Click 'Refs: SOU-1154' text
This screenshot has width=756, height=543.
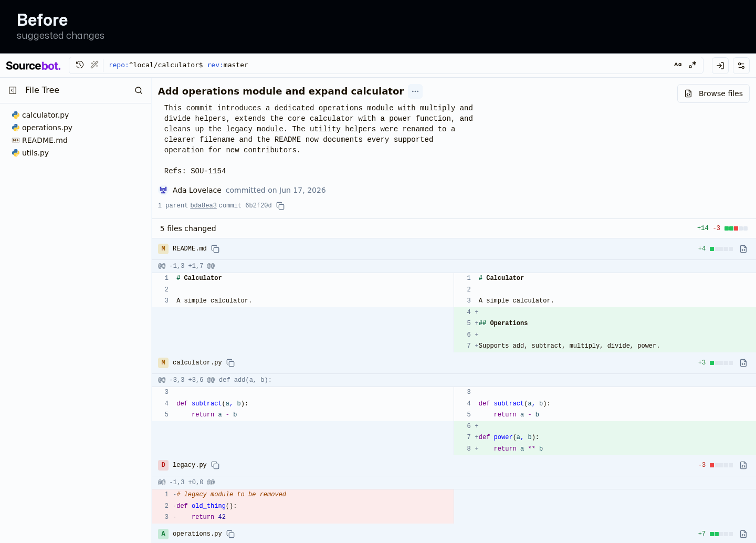[x=195, y=171]
